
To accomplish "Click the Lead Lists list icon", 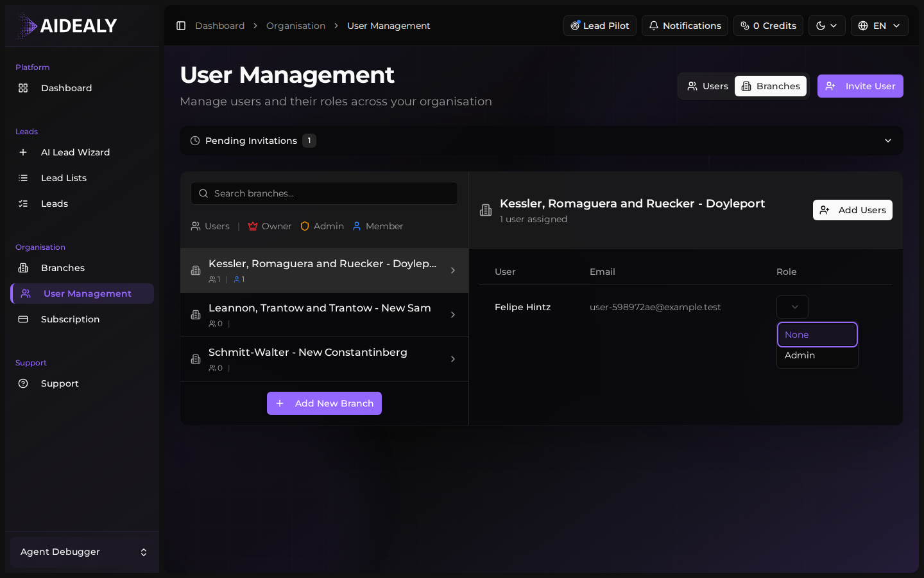I will pyautogui.click(x=23, y=178).
